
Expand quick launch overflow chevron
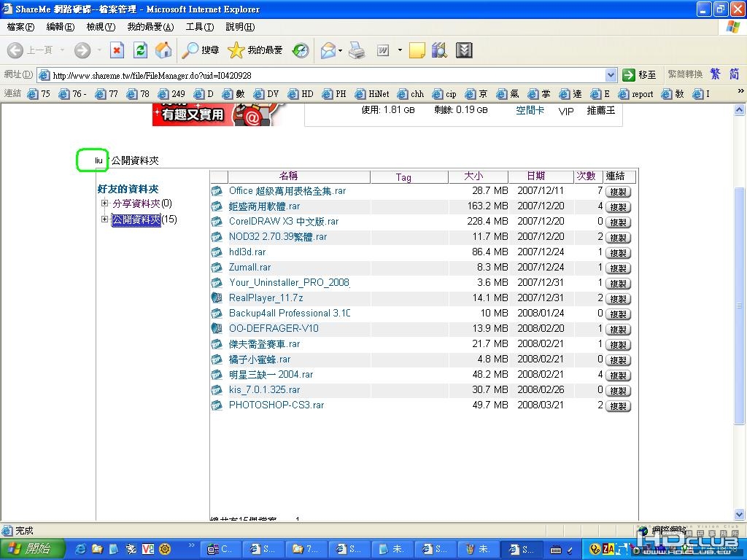point(192,545)
